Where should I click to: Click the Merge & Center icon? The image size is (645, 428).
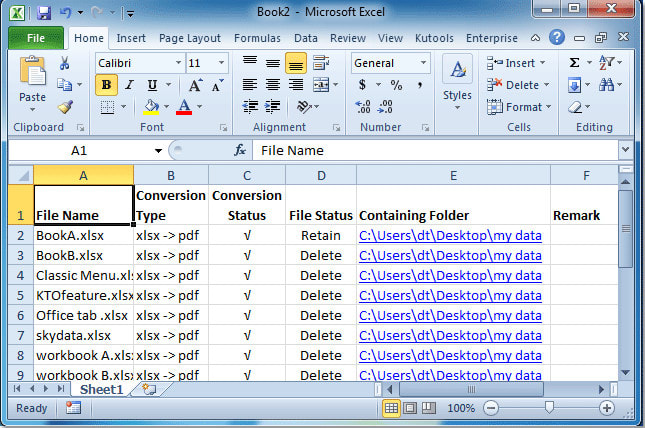321,85
